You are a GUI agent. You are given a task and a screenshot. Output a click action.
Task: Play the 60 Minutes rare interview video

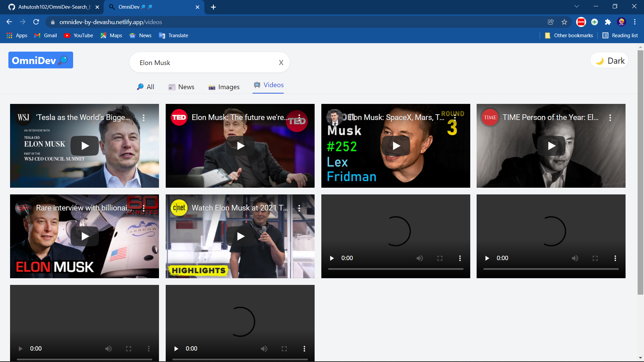coord(84,236)
